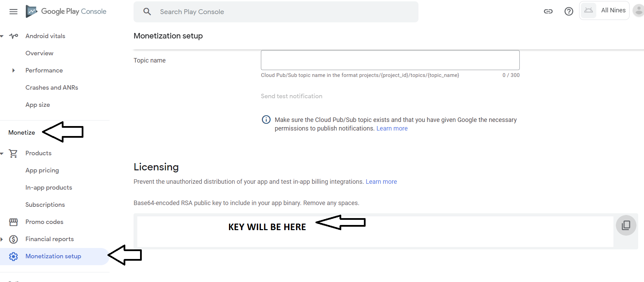The image size is (644, 282).
Task: Collapse the Products section arrow
Action: coord(2,153)
